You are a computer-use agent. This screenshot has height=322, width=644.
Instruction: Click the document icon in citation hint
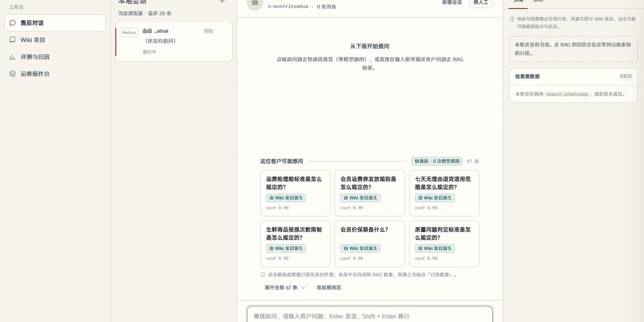512,19
